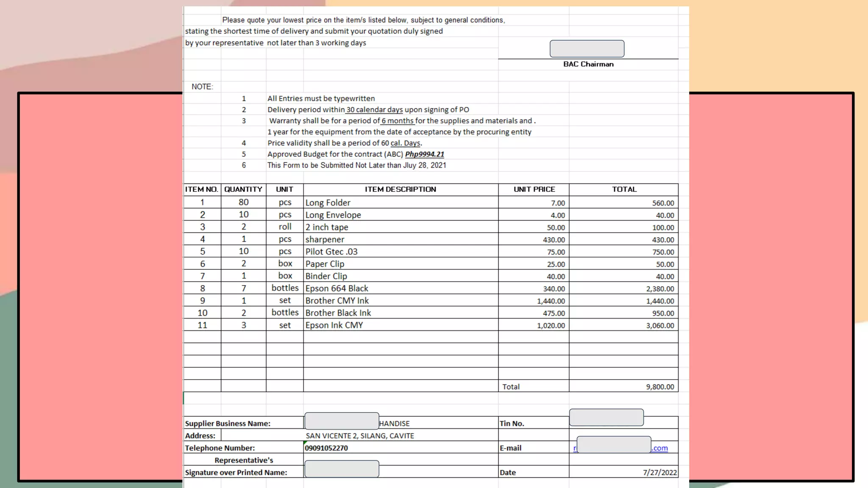Click the Tin No. label cell
Viewport: 868px width, 488px height.
[x=512, y=423]
